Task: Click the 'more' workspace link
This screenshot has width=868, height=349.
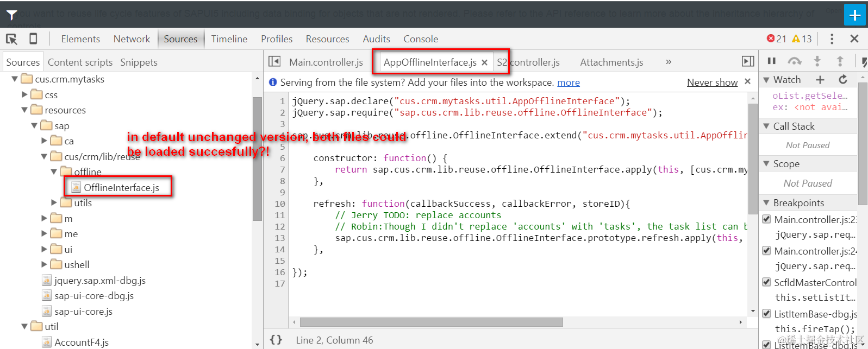Action: pyautogui.click(x=569, y=83)
